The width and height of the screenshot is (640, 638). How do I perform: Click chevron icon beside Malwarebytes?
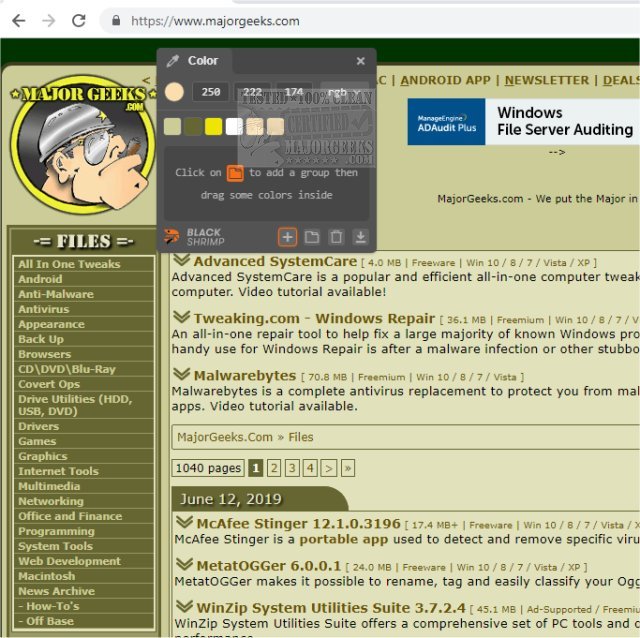tap(181, 374)
